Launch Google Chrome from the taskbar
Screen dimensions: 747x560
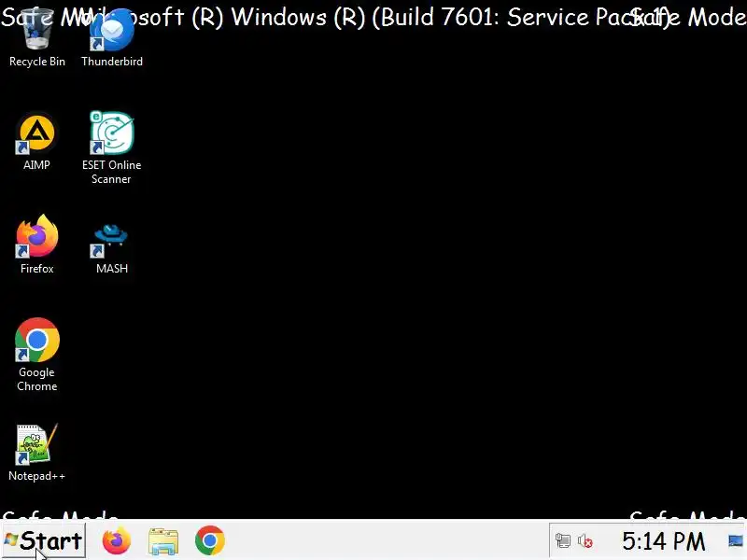click(x=209, y=540)
